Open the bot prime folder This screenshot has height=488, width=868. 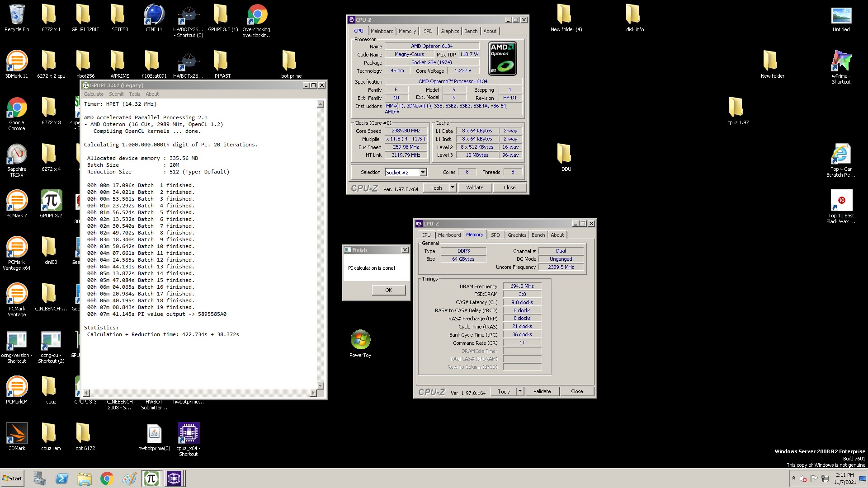(x=291, y=64)
